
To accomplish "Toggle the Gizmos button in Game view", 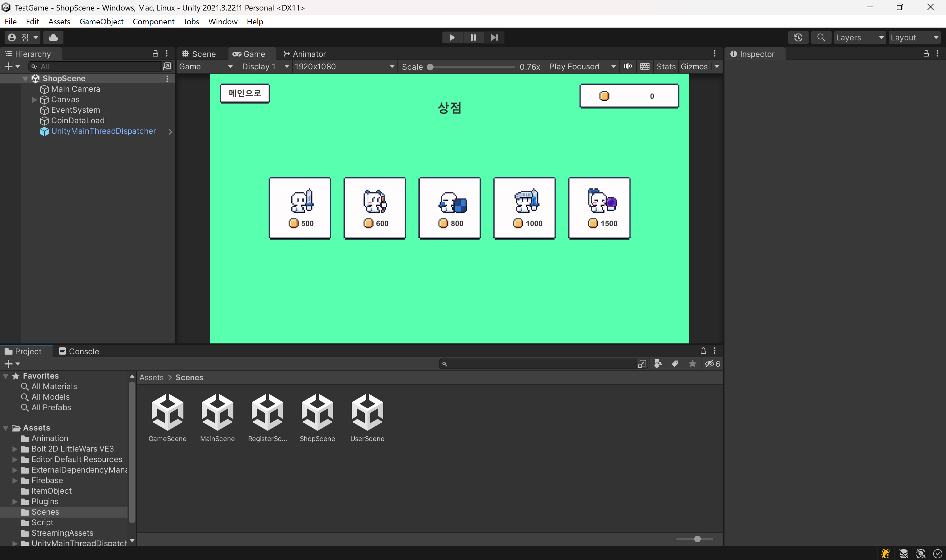I will click(x=694, y=66).
